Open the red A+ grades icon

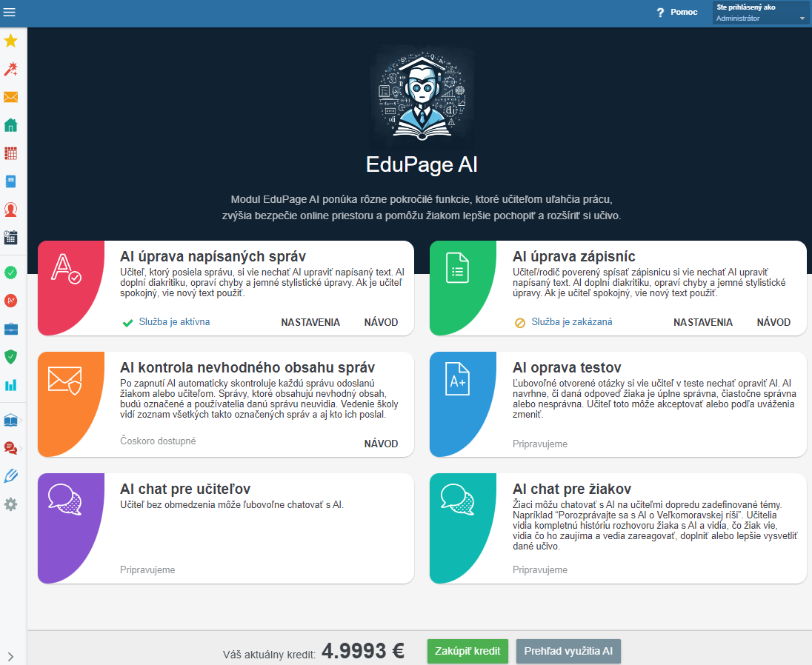tap(11, 300)
